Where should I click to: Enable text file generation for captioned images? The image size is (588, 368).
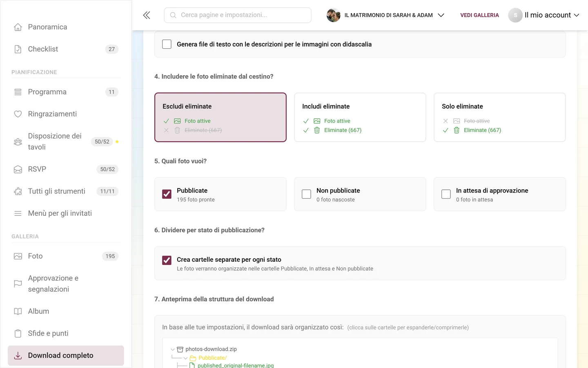tap(167, 44)
